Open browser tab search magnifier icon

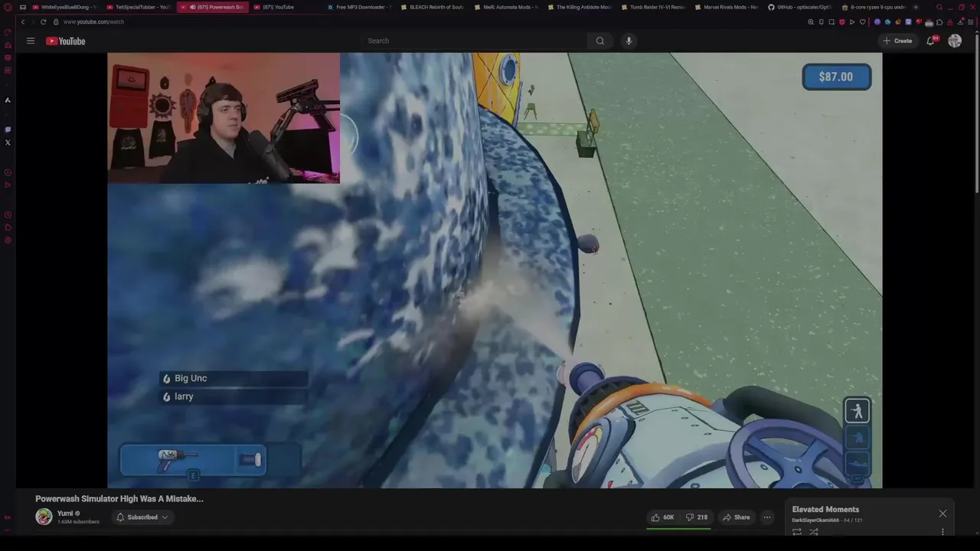pos(939,7)
